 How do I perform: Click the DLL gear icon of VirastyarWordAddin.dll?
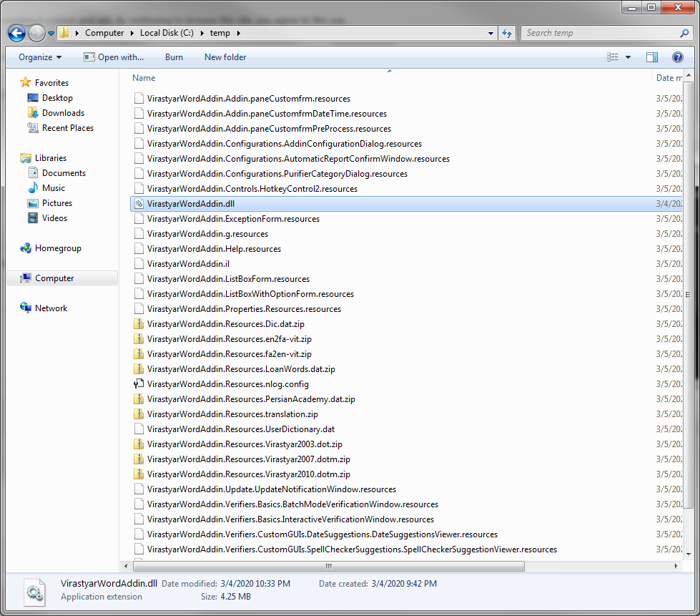click(139, 204)
